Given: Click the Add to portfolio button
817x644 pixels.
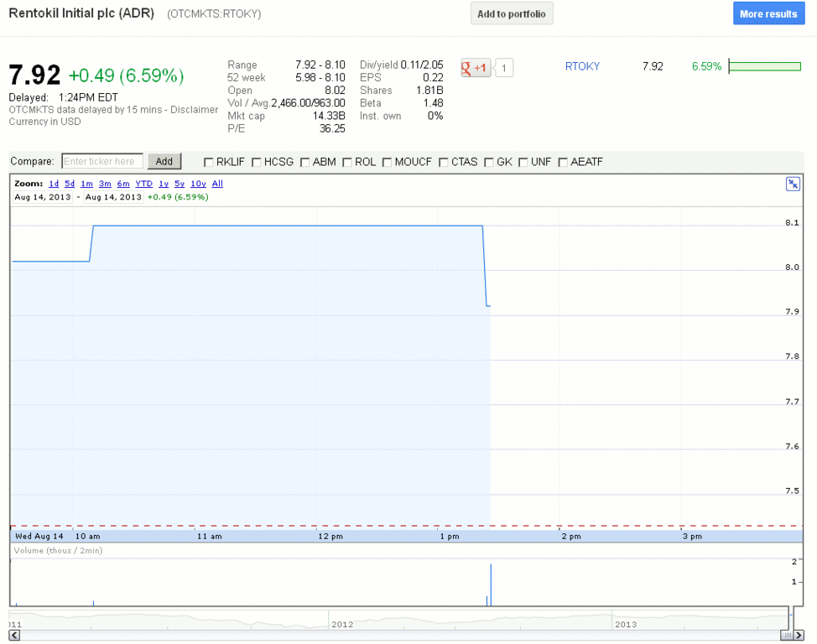Looking at the screenshot, I should point(512,13).
